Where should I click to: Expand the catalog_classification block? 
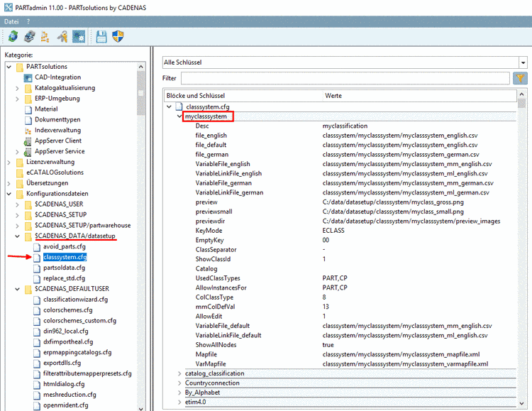179,373
